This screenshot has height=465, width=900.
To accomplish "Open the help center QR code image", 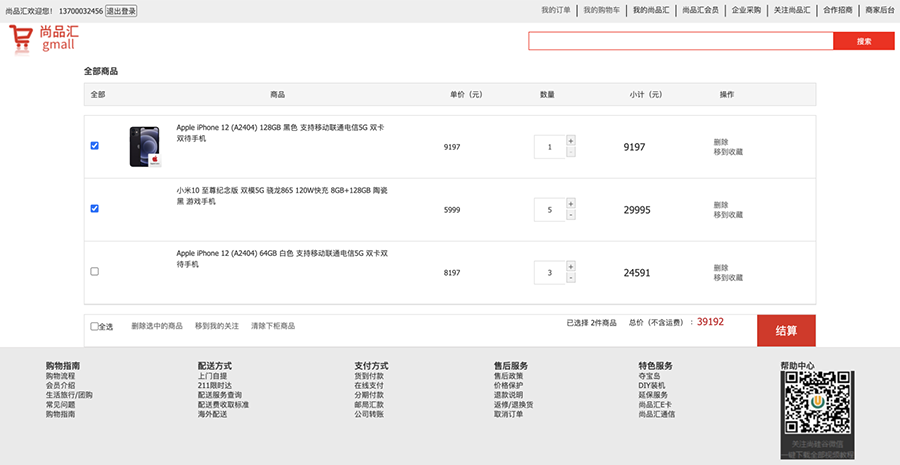I will pos(817,402).
